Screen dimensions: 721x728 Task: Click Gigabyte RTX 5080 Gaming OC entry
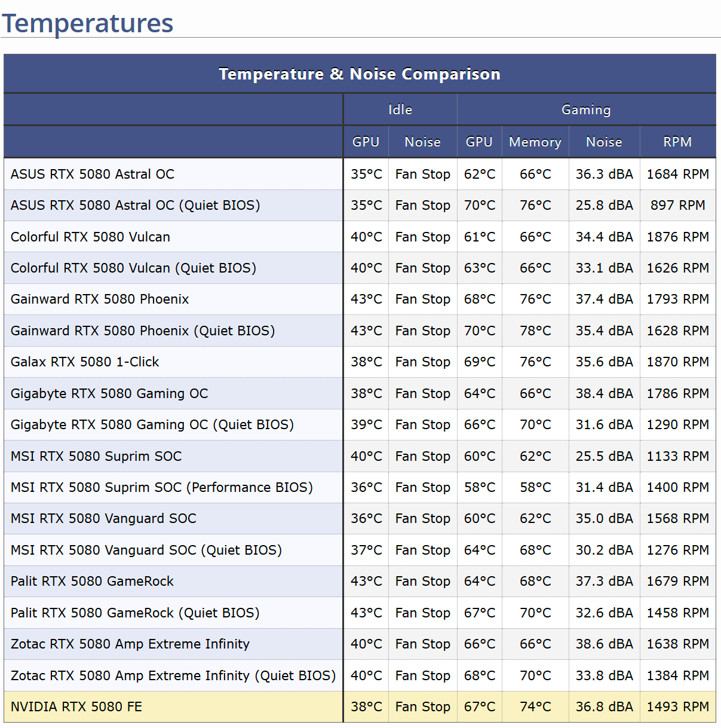(x=109, y=394)
